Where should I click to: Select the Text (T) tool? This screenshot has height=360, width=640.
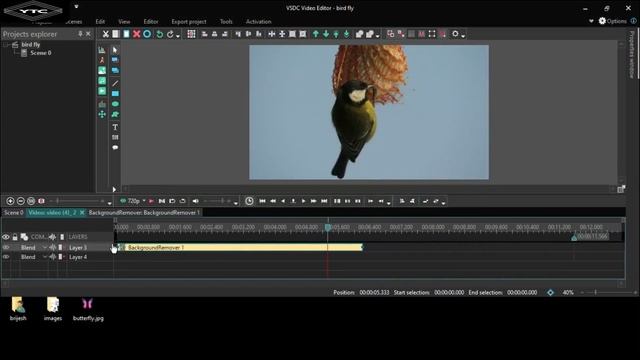[x=115, y=127]
